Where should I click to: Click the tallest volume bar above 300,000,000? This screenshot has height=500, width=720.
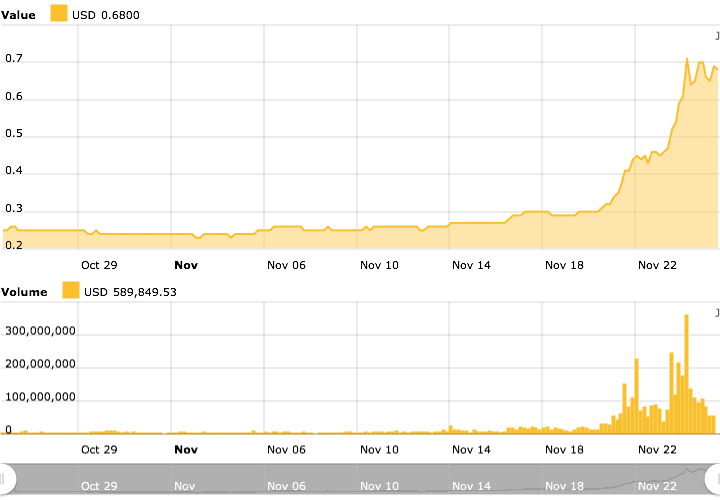(x=686, y=374)
